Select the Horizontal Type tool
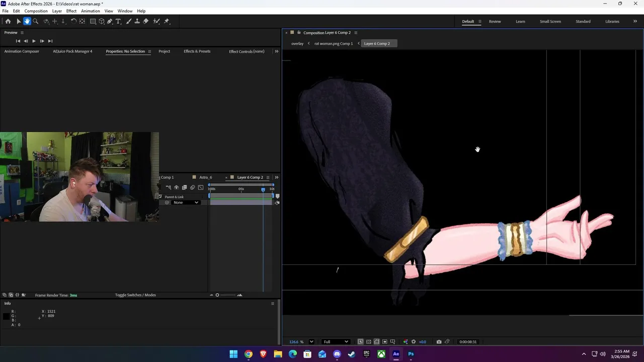This screenshot has width=644, height=362. 118,21
